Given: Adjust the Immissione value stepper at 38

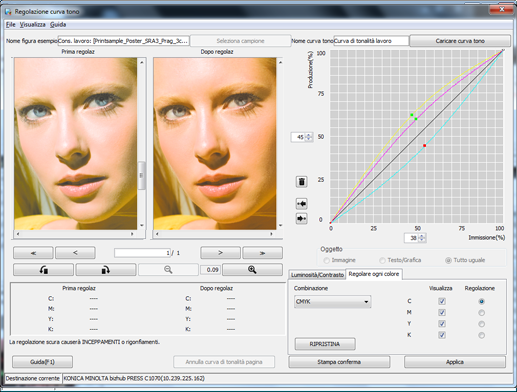Looking at the screenshot, I should click(x=422, y=238).
